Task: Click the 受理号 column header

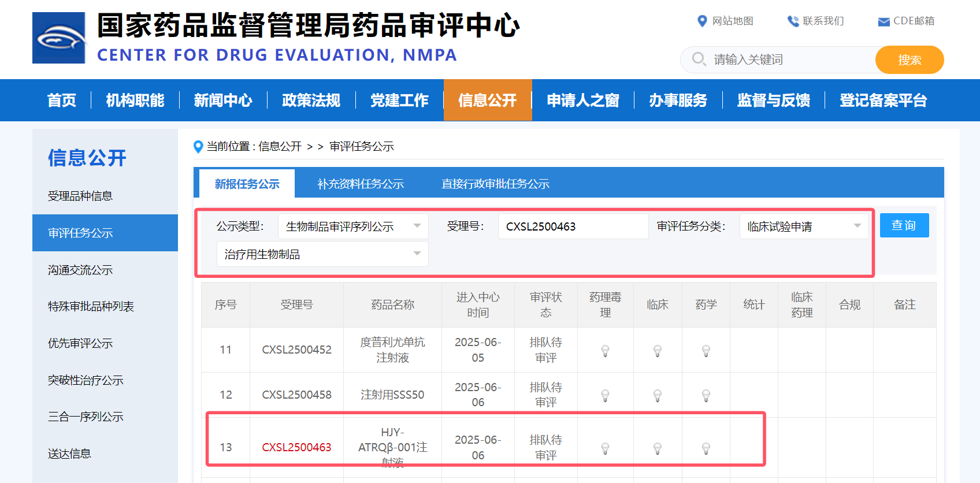Action: (296, 304)
